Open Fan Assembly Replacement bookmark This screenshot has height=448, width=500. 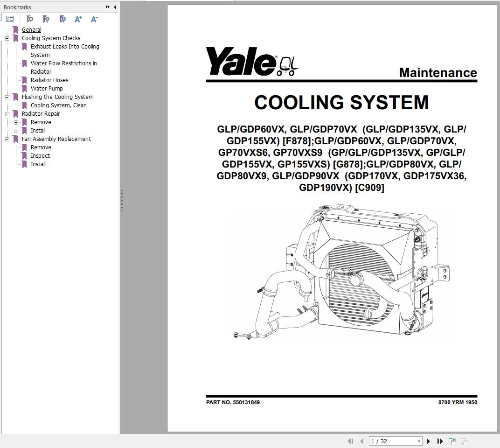click(x=56, y=139)
